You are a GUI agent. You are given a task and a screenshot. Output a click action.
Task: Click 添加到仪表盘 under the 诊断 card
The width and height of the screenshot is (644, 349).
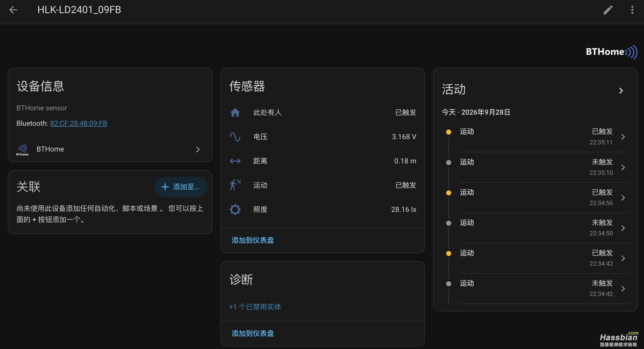[253, 333]
